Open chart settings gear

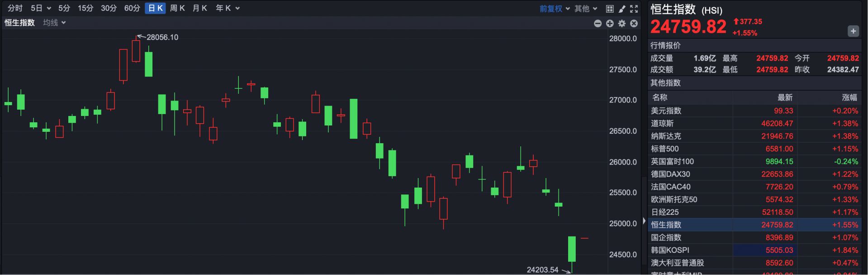click(x=622, y=24)
